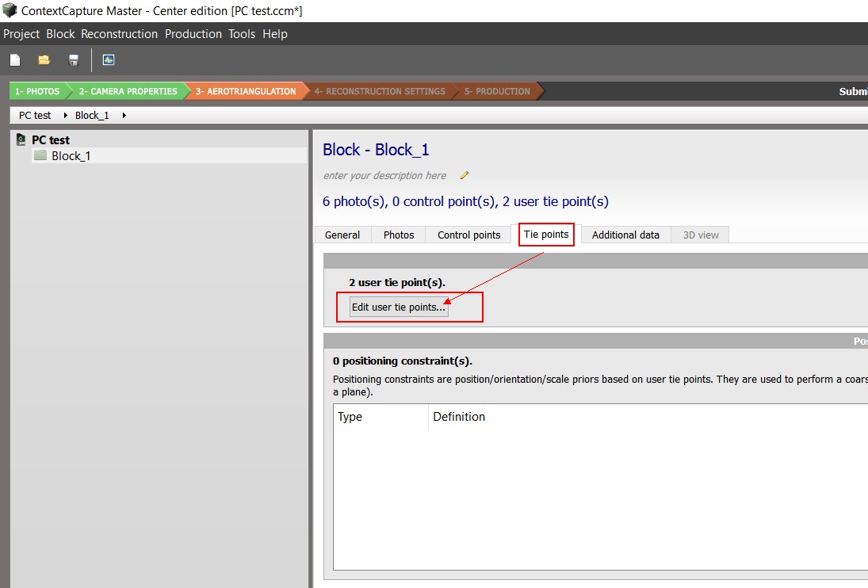Screen dimensions: 868x588
Task: Open the job queue monitor icon
Action: [109, 59]
